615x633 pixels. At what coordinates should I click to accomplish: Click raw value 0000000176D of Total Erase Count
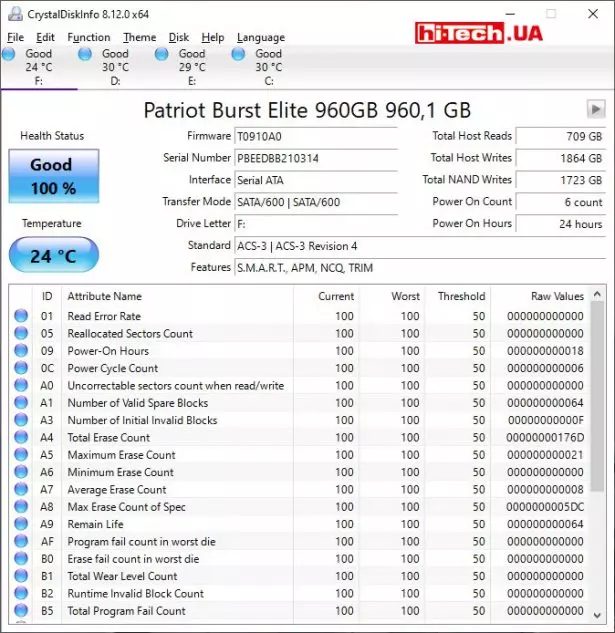pos(545,438)
